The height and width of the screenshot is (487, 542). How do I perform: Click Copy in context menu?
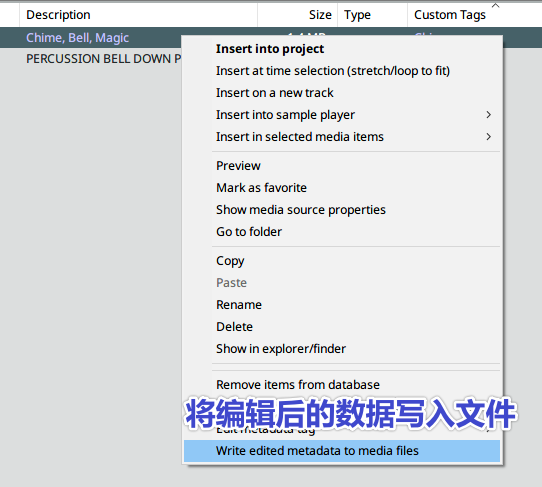coord(342,261)
